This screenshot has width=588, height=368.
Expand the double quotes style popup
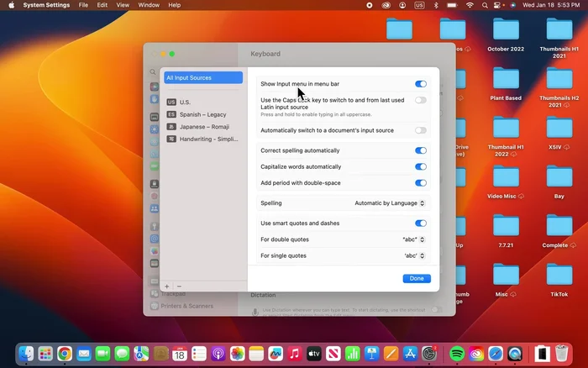tap(414, 239)
